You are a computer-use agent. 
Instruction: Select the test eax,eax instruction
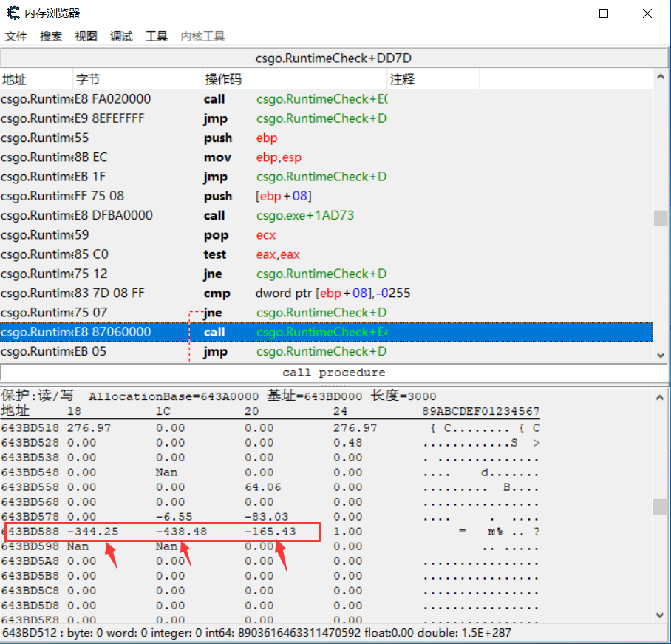(327, 254)
